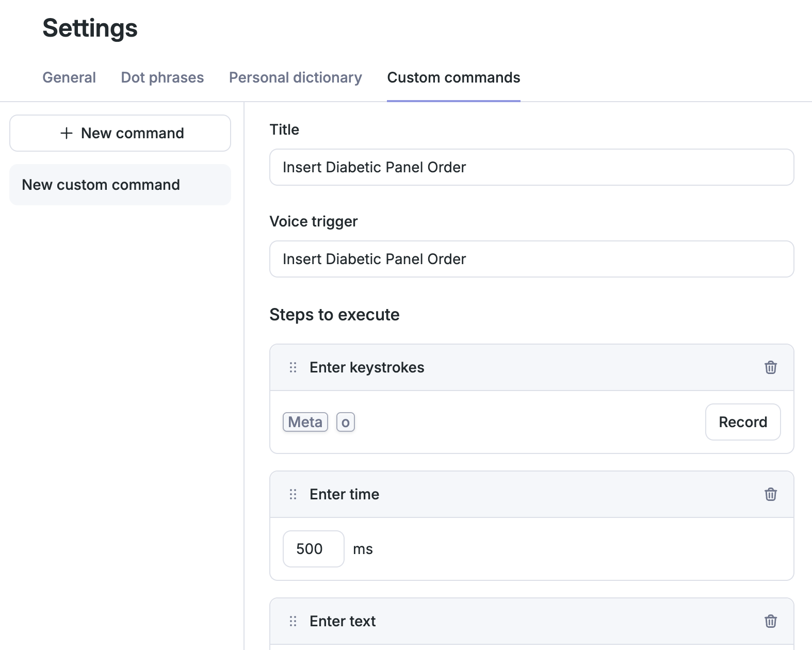Open the General tab

69,77
